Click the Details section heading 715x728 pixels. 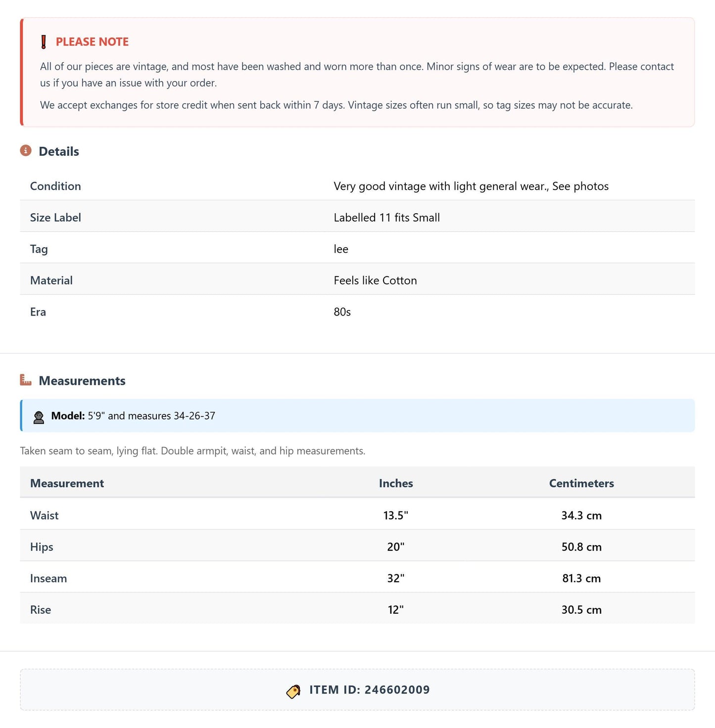pyautogui.click(x=59, y=151)
